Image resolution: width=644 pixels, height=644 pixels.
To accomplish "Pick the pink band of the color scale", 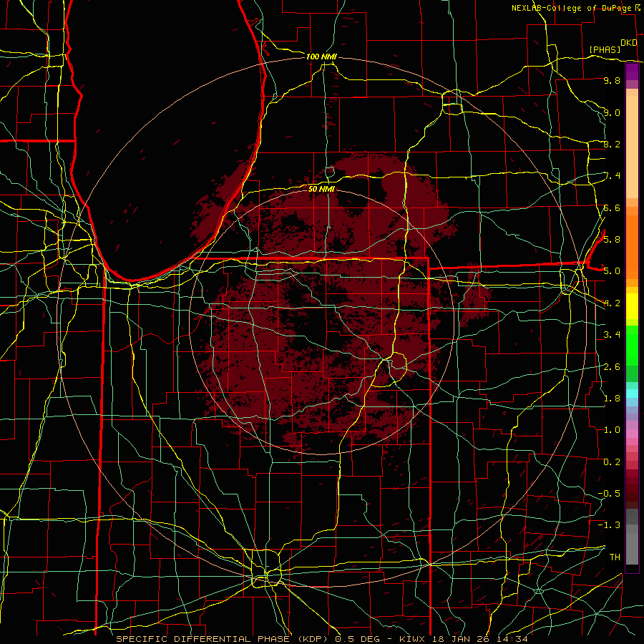I will click(632, 434).
